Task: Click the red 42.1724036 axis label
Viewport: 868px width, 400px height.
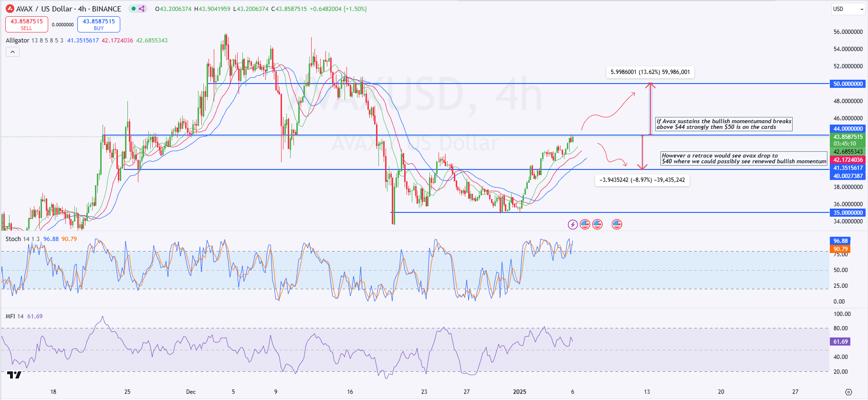Action: point(848,160)
